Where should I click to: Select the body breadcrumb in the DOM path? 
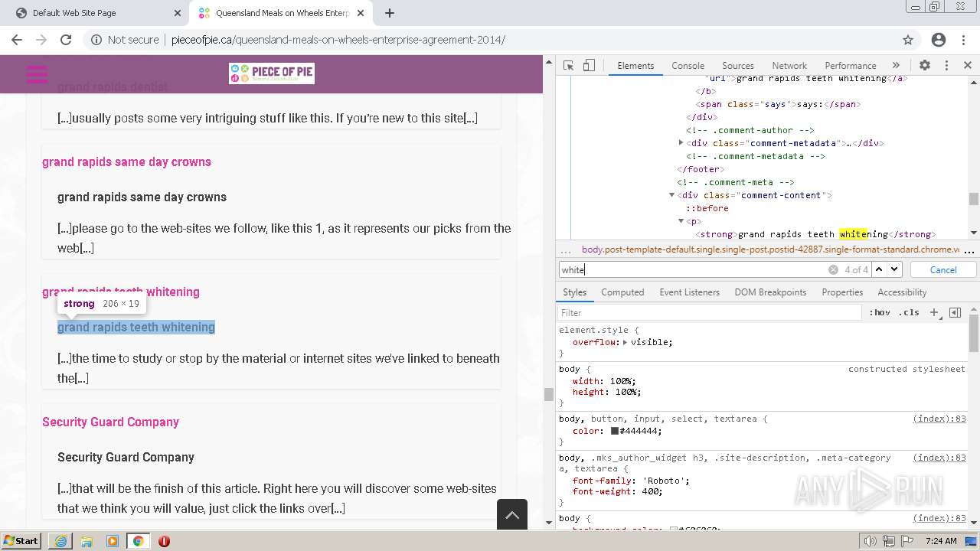point(770,249)
